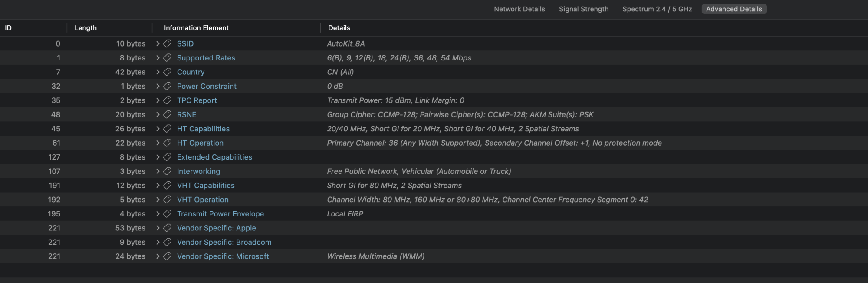Click the Power Constraint element link
Image resolution: width=868 pixels, height=283 pixels.
[x=207, y=87]
